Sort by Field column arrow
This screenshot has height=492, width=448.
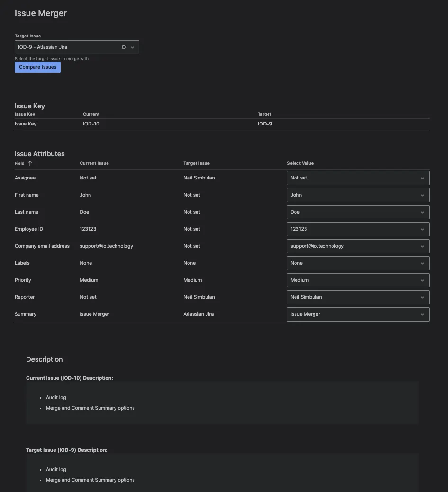click(x=30, y=163)
